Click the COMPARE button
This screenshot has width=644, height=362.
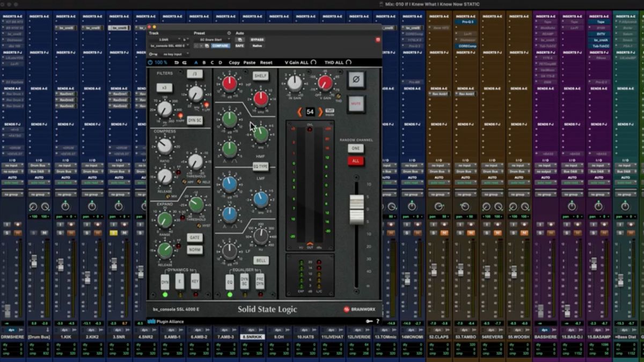pos(219,45)
